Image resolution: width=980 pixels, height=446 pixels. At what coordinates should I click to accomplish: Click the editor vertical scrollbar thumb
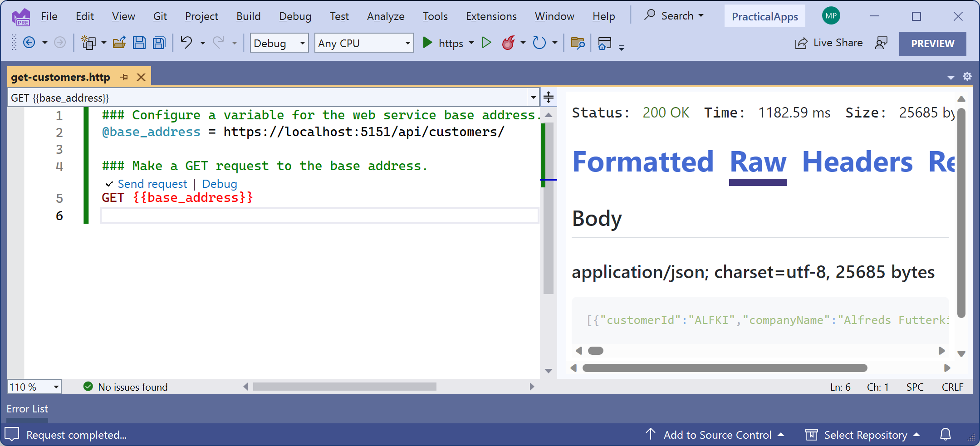[x=549, y=208]
